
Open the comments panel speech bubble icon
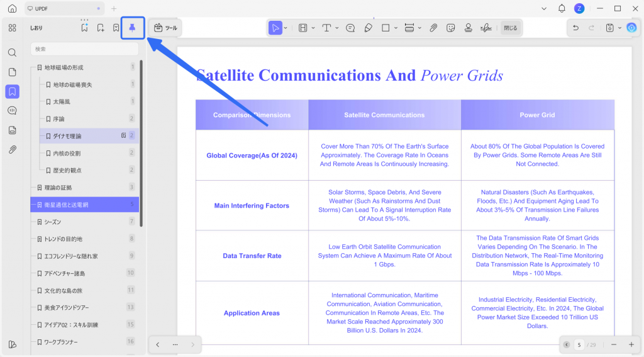pos(13,111)
